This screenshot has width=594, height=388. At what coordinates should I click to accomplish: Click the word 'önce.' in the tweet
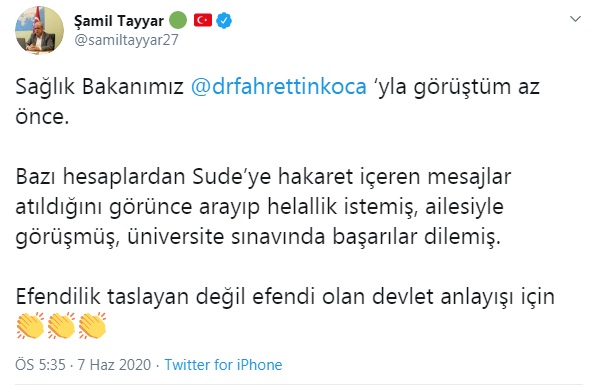coord(42,116)
